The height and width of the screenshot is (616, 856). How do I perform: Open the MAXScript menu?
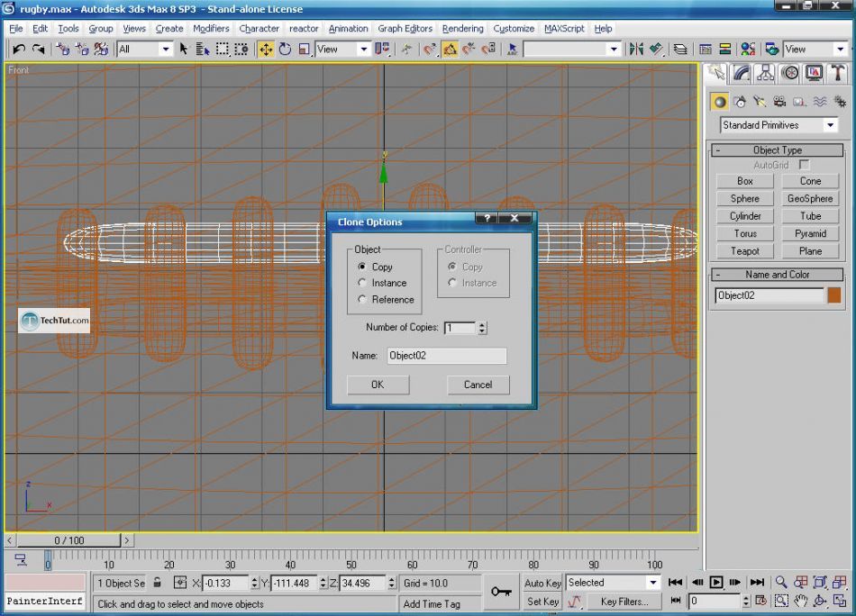[564, 29]
